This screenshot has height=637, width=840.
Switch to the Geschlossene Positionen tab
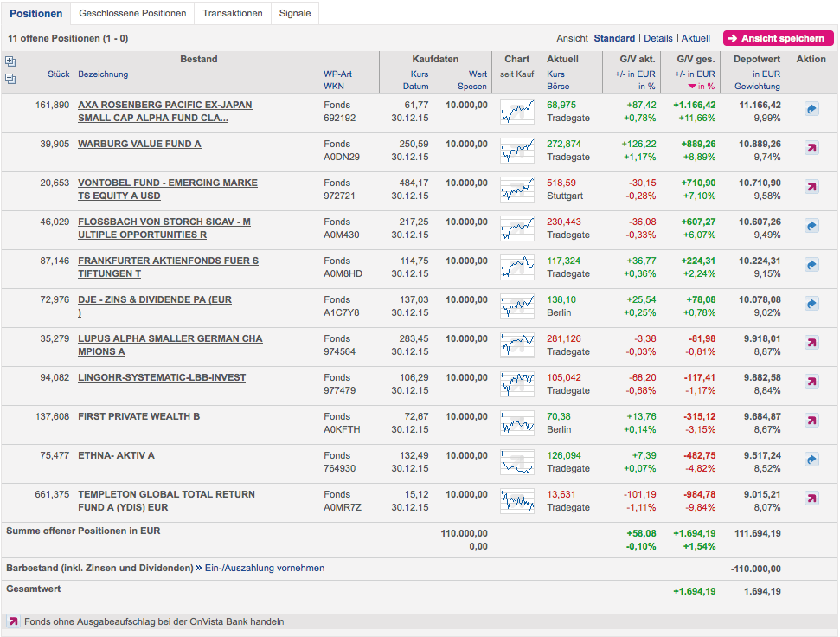click(x=132, y=14)
